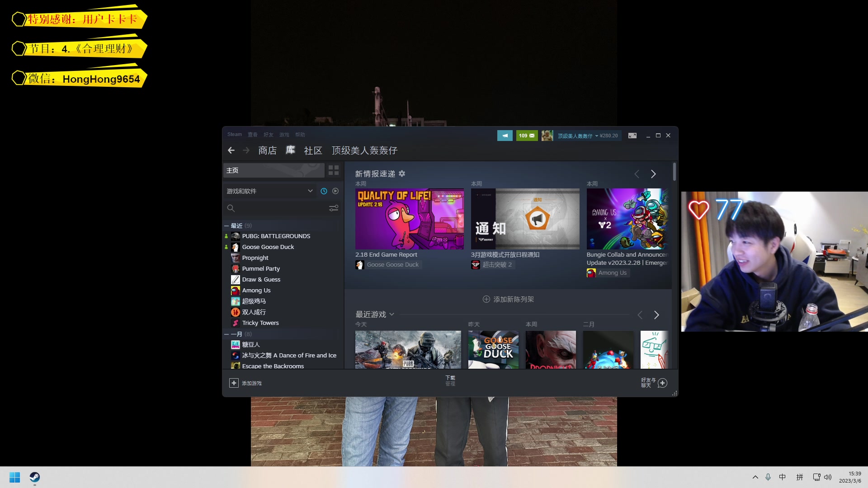Click the Steam forward navigation arrow
868x488 pixels.
[x=246, y=150]
